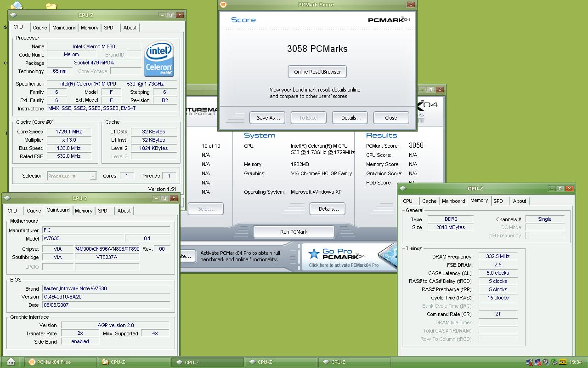Click the BIOS version G.4B-2310-8A20
This screenshot has height=368, width=588.
point(106,297)
